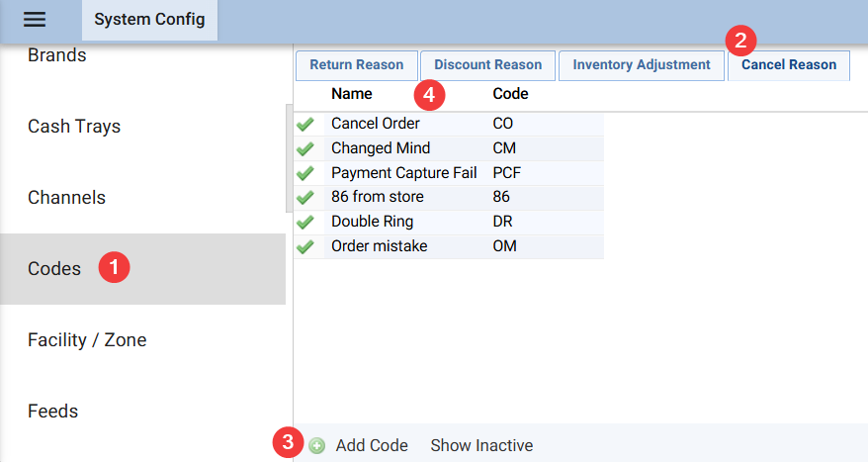Click green checkmark beside Payment Capture Fail
The image size is (868, 462).
click(305, 173)
